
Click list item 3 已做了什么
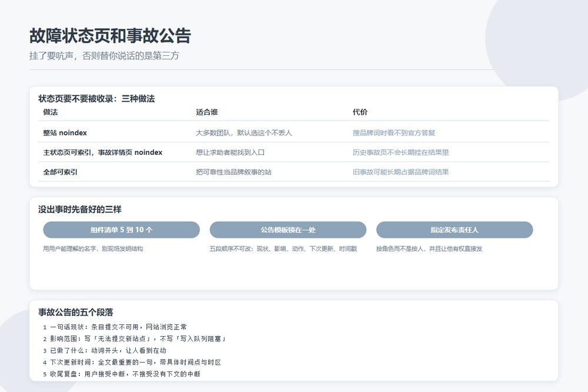105,350
